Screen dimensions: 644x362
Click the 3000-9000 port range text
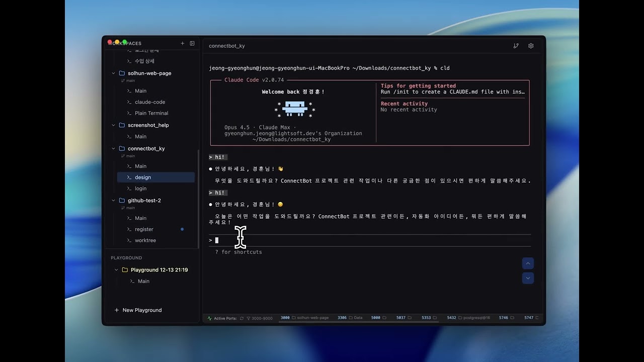tap(262, 318)
